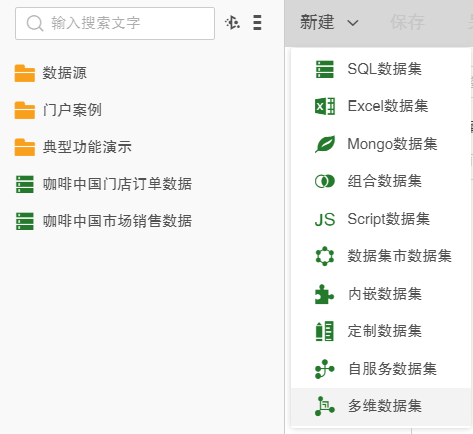473x434 pixels.
Task: Expand the 数据源 folder
Action: (x=50, y=73)
